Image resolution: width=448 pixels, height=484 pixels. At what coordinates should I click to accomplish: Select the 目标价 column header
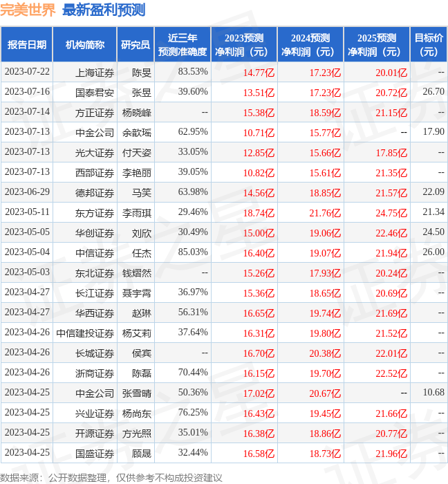(429, 44)
